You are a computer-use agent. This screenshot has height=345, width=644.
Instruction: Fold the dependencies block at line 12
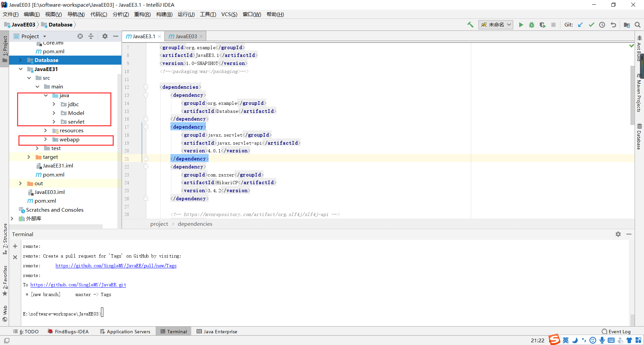pos(146,87)
